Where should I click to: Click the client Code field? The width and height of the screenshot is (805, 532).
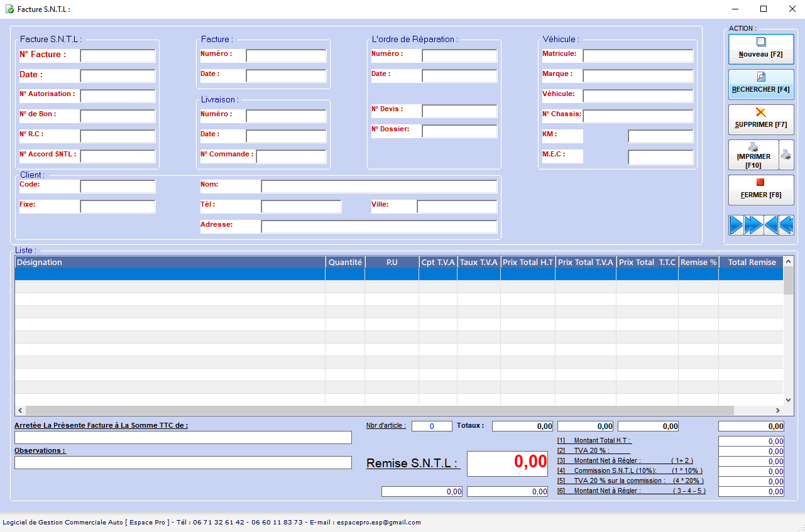click(118, 187)
